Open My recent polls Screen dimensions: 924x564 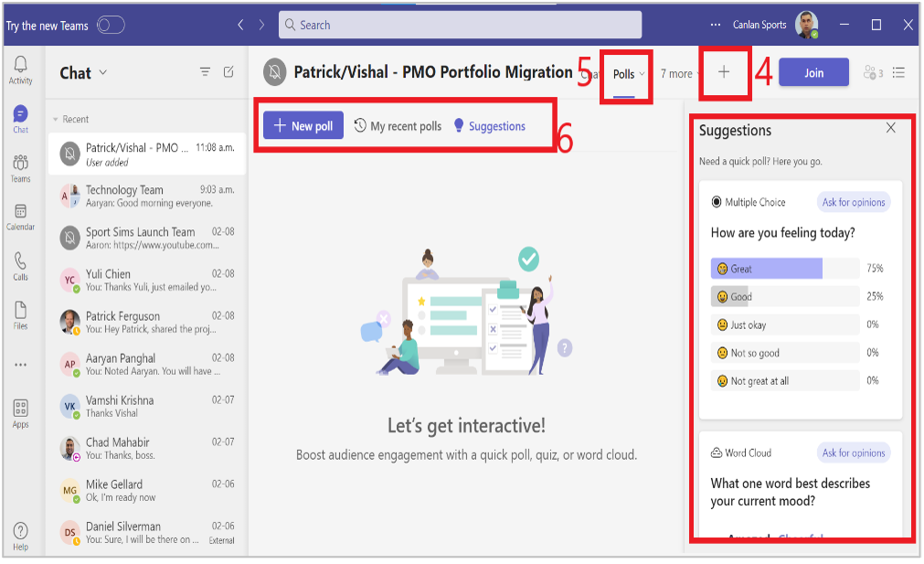click(398, 126)
